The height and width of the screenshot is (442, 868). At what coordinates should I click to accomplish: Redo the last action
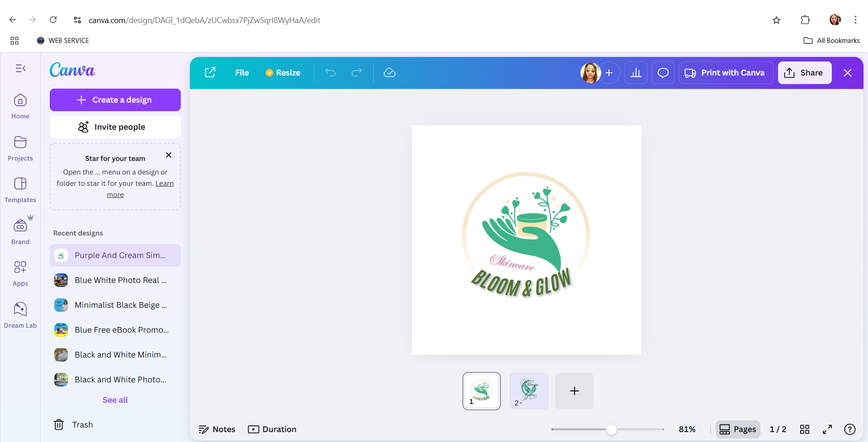point(357,73)
